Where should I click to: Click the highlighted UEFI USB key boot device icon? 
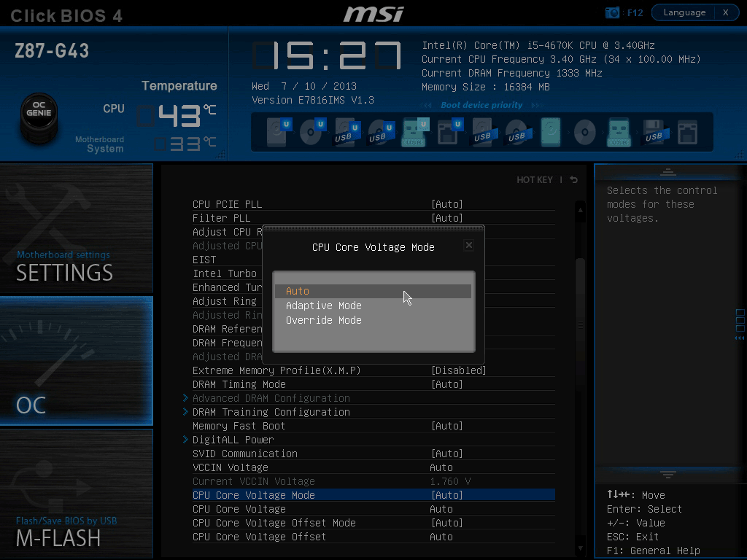point(414,132)
